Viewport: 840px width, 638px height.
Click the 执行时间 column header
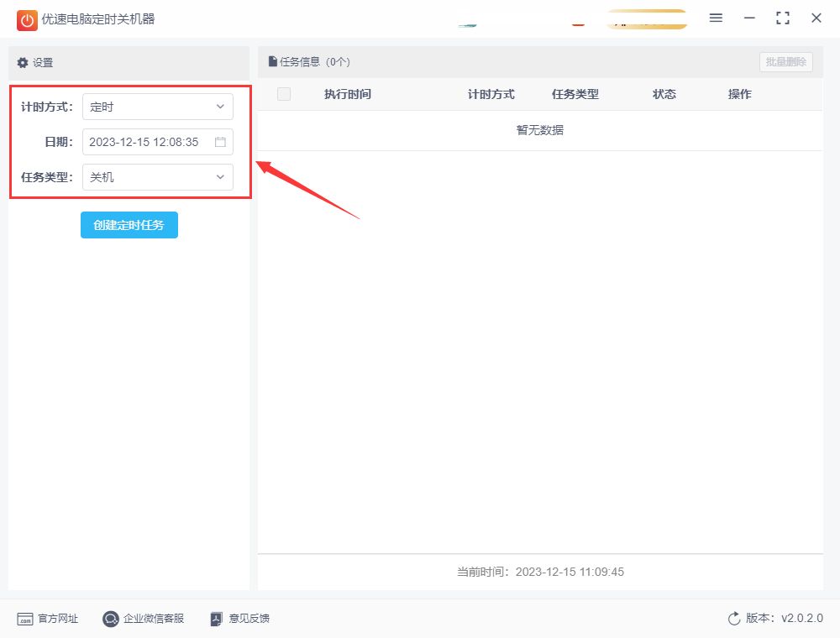tap(348, 94)
